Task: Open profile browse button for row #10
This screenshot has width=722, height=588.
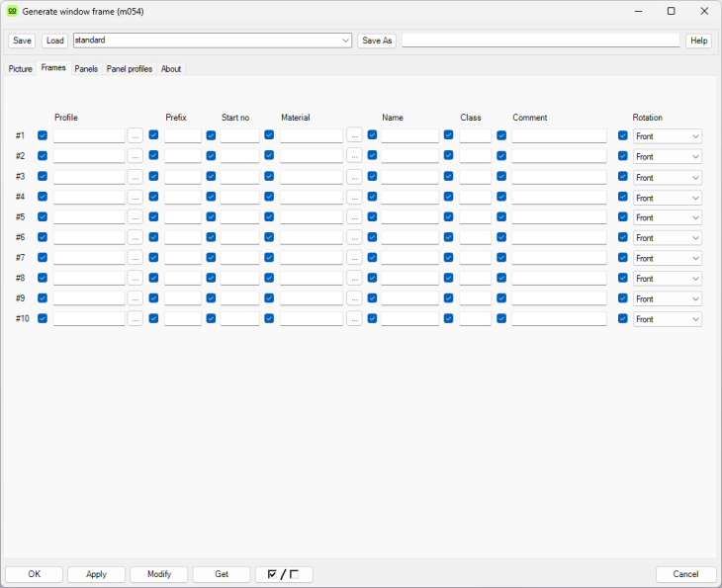Action: point(135,319)
